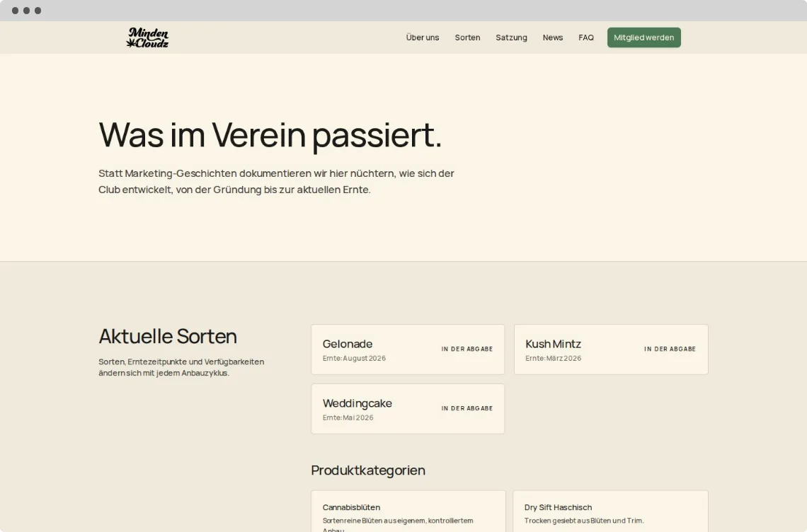The height and width of the screenshot is (532, 807).
Task: Click the Dry Sift Haschisch category card
Action: point(610,511)
